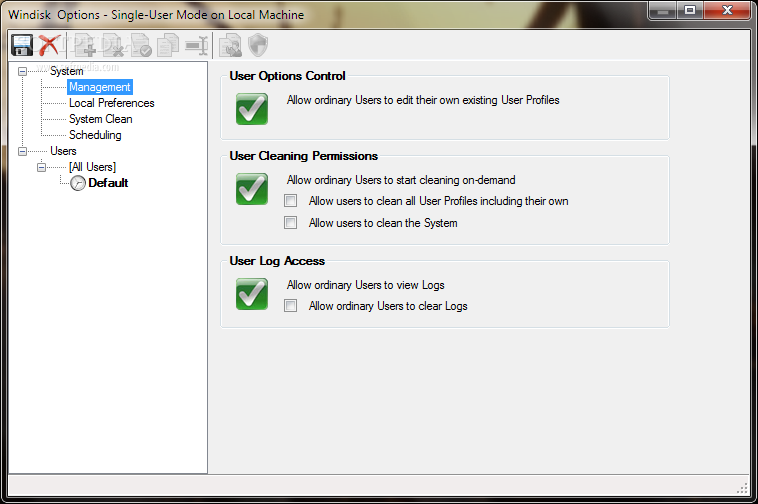758x504 pixels.
Task: Maximize the Windisk Options window
Action: click(690, 11)
